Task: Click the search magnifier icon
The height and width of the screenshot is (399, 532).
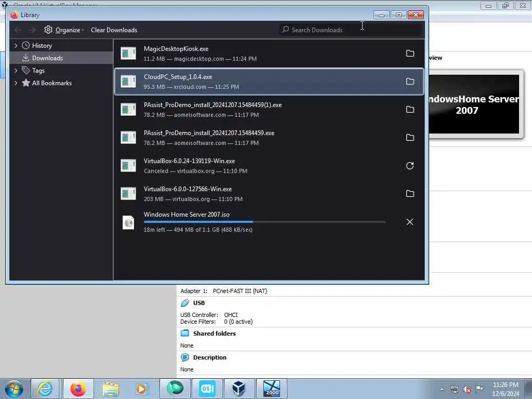Action: point(285,30)
